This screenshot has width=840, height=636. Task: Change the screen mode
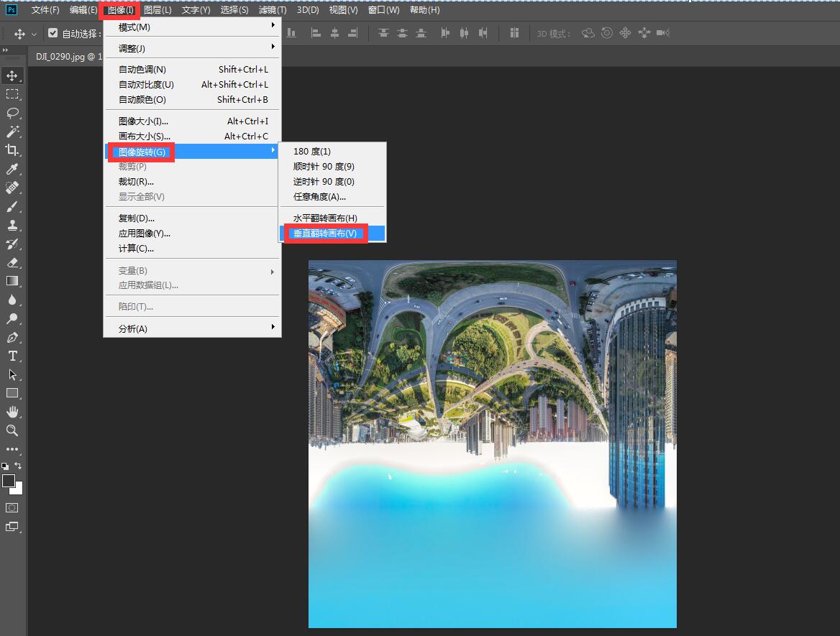(12, 527)
